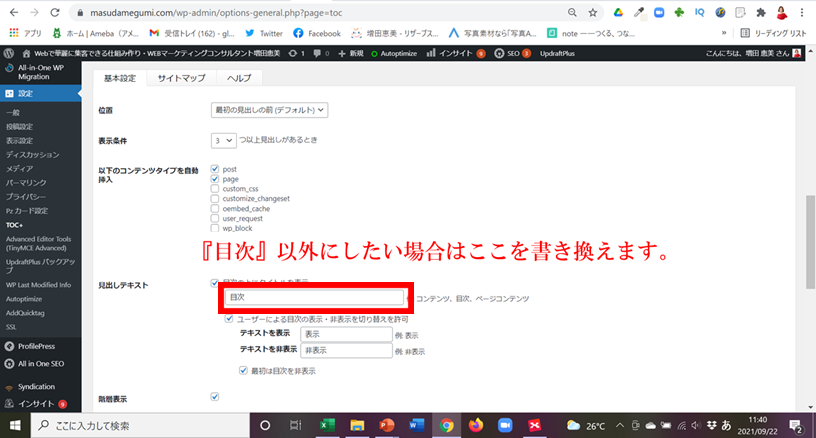Enable the user_request checkbox
This screenshot has width=816, height=438.
(214, 218)
